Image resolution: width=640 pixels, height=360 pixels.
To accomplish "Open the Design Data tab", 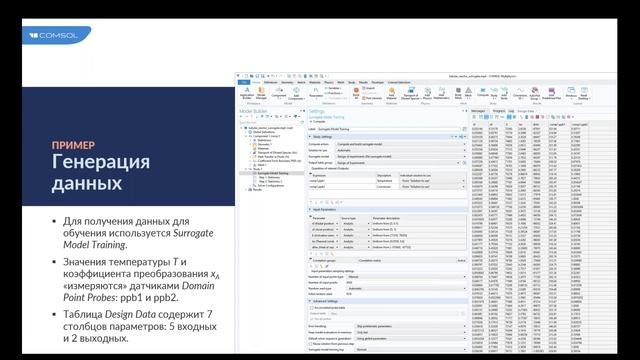I will 526,111.
